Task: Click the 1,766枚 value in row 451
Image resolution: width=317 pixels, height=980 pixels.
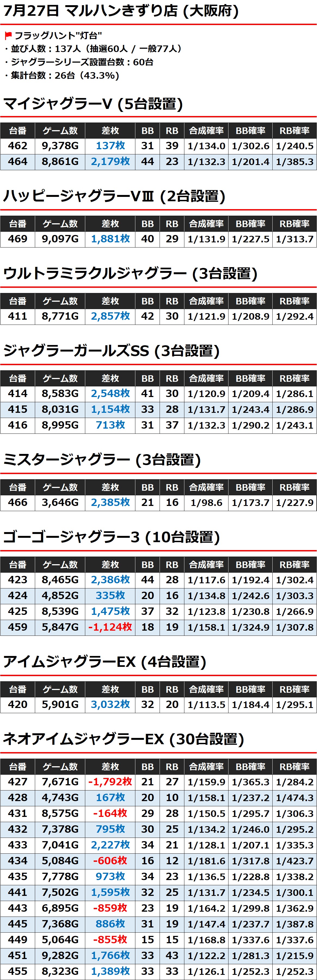Action: click(110, 956)
